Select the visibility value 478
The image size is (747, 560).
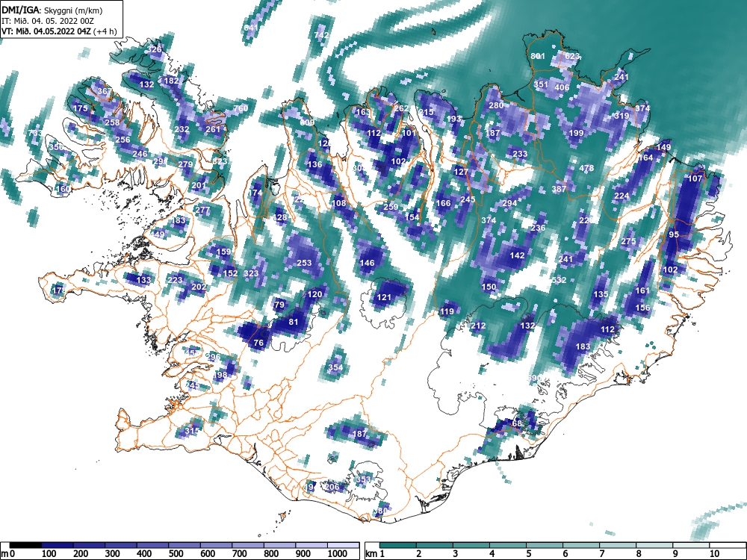tap(586, 168)
